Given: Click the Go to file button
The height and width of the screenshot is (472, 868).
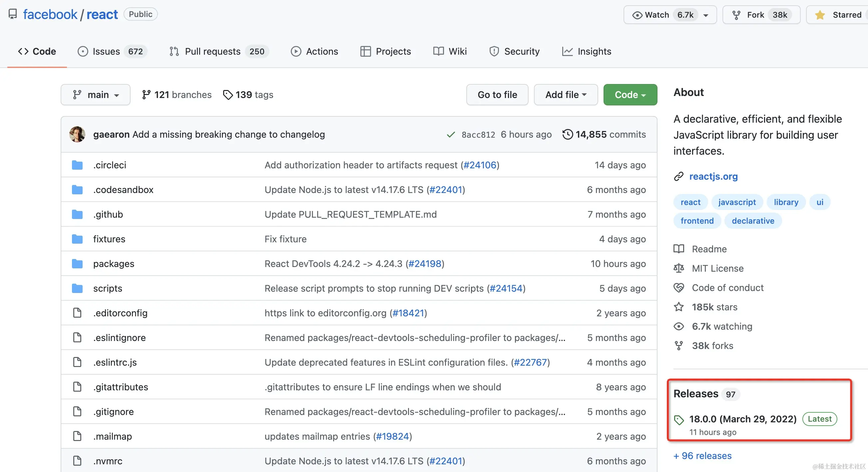Looking at the screenshot, I should coord(497,95).
